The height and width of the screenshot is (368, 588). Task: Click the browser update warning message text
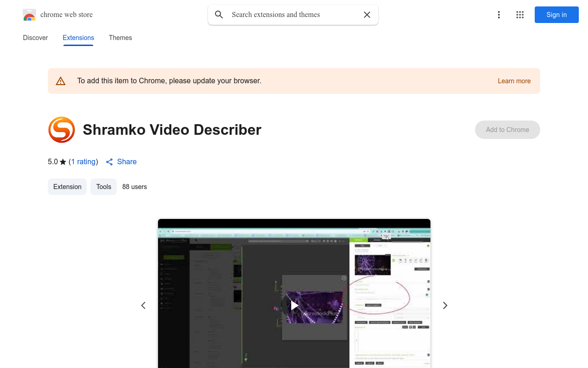pyautogui.click(x=169, y=81)
